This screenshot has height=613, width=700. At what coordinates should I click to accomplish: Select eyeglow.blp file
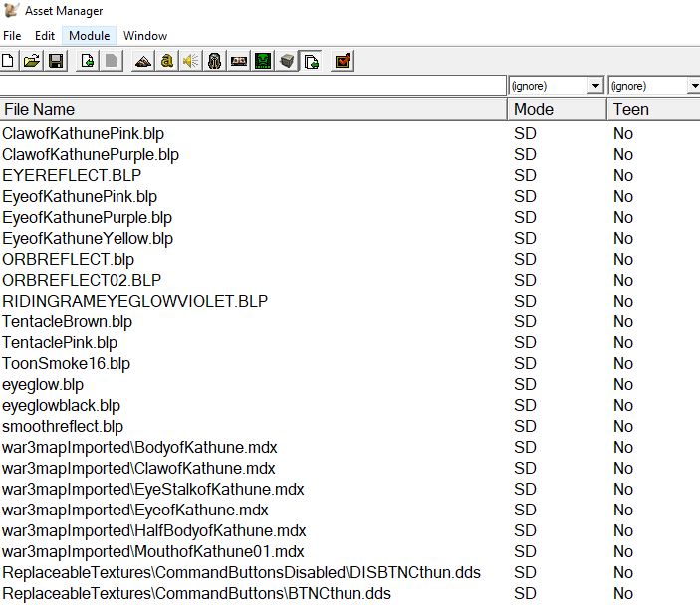tap(43, 385)
